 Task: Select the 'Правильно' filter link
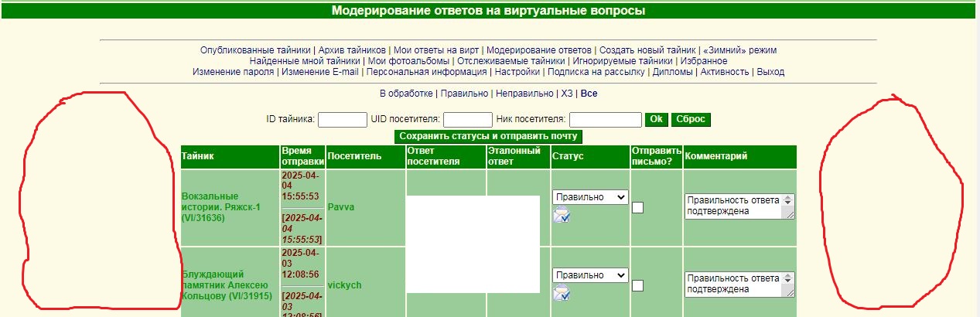464,94
